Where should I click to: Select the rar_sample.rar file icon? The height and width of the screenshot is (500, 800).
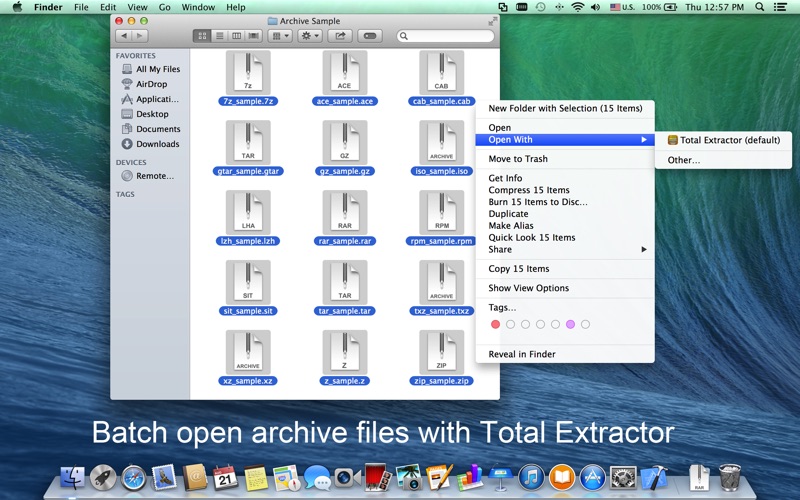344,212
